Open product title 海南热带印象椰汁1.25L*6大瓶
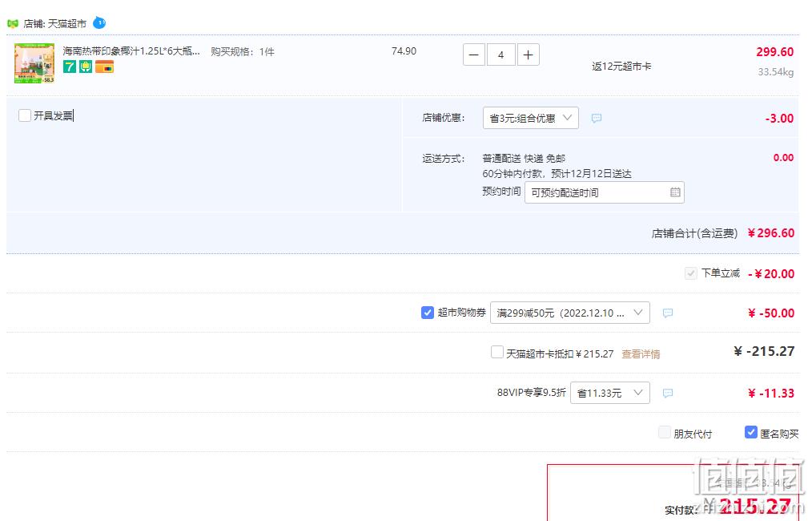 (131, 51)
